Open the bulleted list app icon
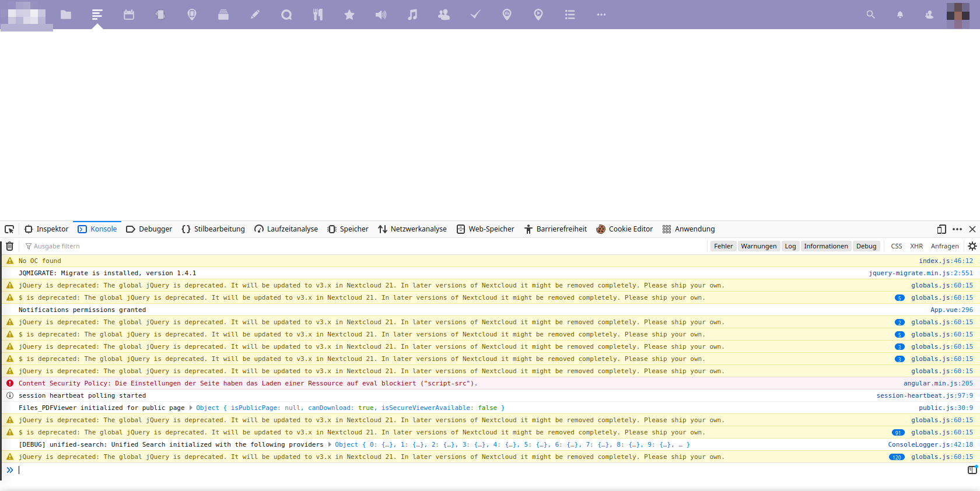 tap(570, 15)
